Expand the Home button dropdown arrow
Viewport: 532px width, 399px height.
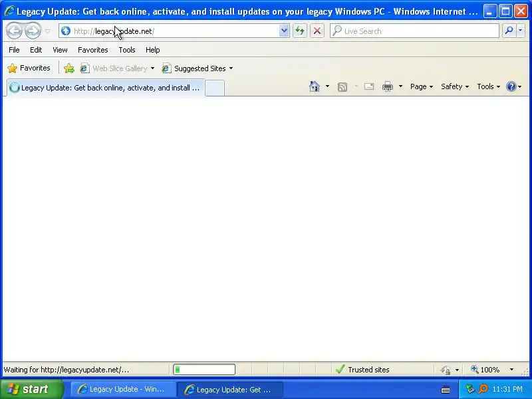[327, 86]
